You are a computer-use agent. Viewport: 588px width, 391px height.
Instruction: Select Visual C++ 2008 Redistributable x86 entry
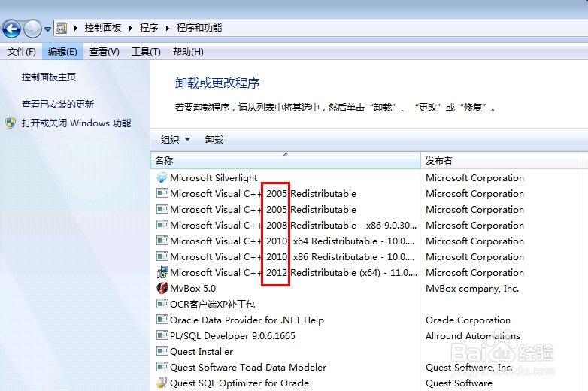pyautogui.click(x=293, y=225)
